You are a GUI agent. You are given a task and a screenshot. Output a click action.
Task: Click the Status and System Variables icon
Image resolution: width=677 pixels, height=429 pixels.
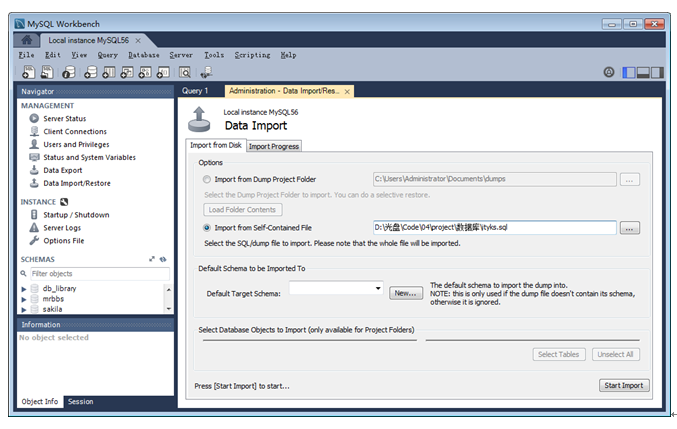point(34,157)
